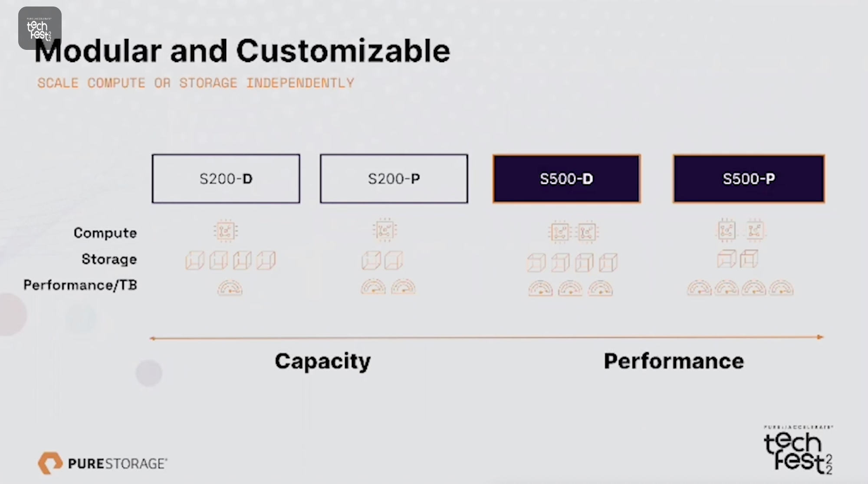Select first compute chip under S500-D
The height and width of the screenshot is (484, 868).
point(559,232)
